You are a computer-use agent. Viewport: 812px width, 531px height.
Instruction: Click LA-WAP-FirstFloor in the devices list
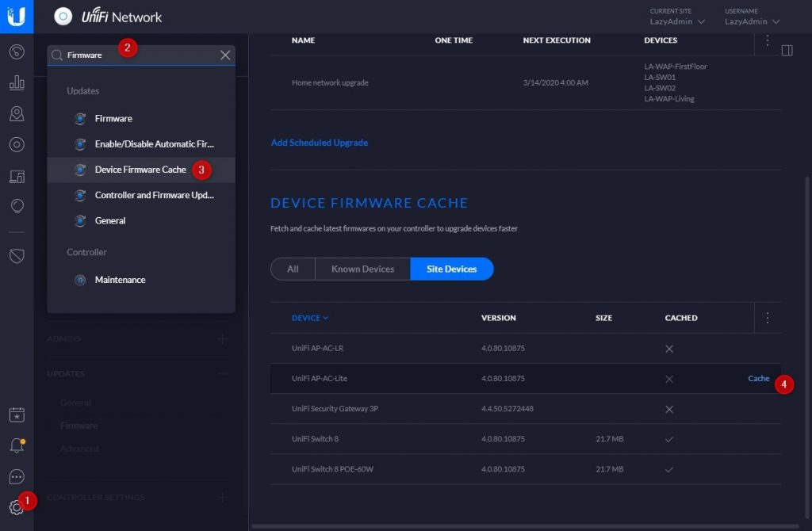(676, 67)
